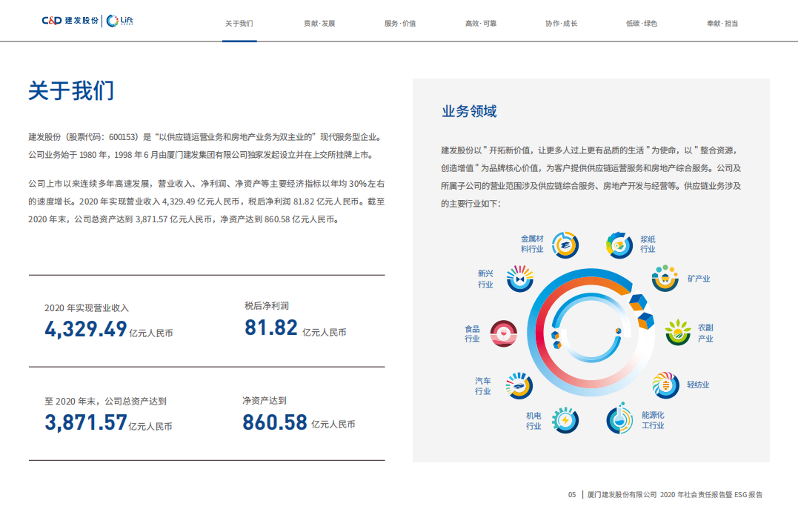Click the 食品行业 red icon
The width and height of the screenshot is (798, 532).
coord(504,333)
